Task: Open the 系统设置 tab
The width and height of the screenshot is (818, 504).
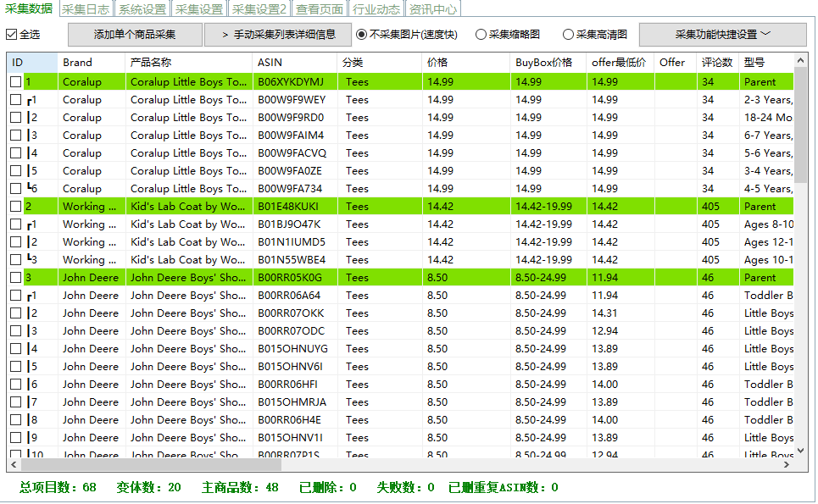Action: click(x=142, y=9)
